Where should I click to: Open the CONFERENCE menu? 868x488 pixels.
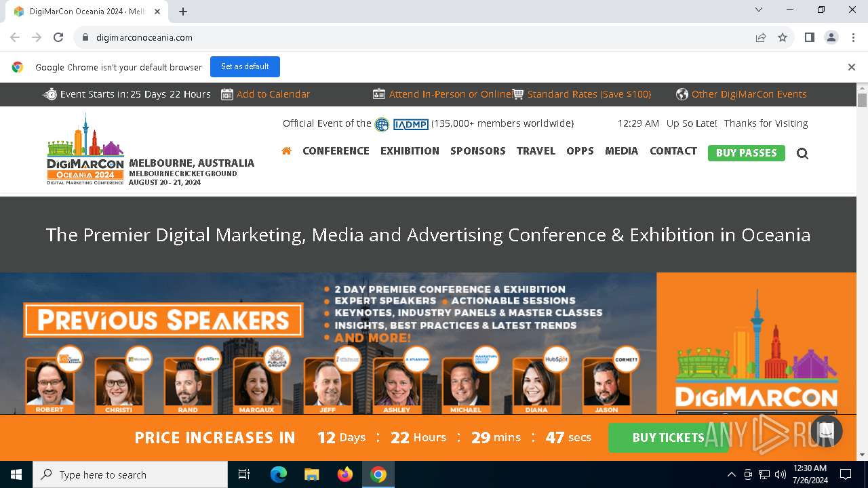[336, 150]
